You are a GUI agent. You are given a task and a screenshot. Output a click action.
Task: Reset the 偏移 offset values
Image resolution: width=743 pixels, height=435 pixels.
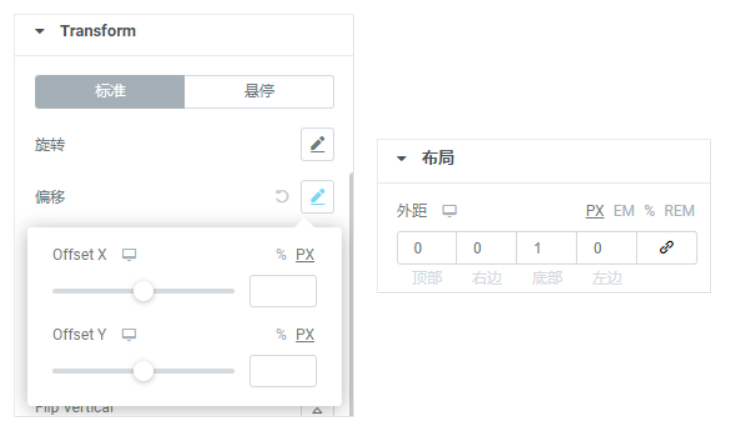pyautogui.click(x=282, y=197)
